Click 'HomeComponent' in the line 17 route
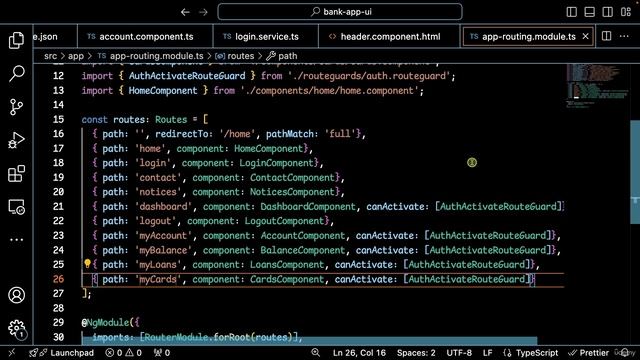 pos(269,148)
